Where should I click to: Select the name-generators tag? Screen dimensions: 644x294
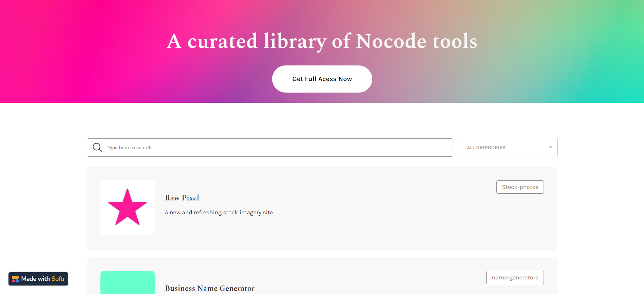click(515, 278)
